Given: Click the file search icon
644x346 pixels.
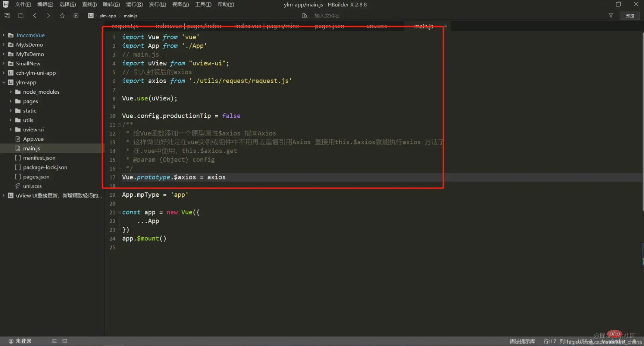Looking at the screenshot, I should (x=305, y=16).
